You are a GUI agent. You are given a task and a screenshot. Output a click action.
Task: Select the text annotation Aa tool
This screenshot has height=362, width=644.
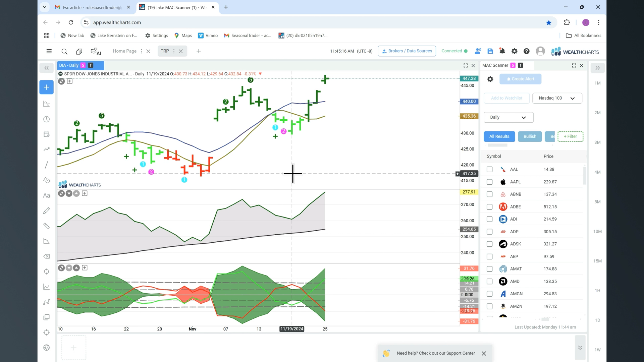[x=47, y=195]
